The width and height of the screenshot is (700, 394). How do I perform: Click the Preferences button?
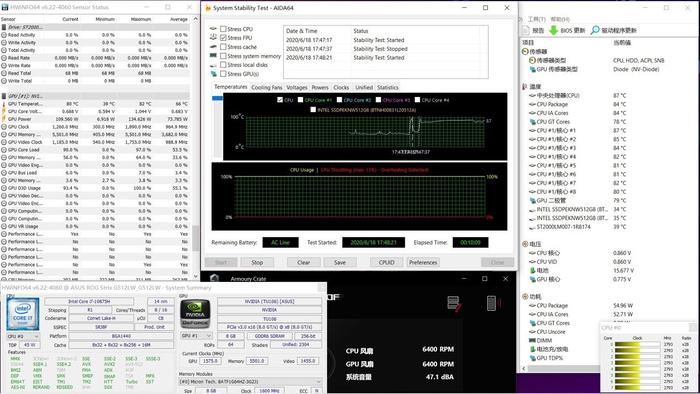423,262
